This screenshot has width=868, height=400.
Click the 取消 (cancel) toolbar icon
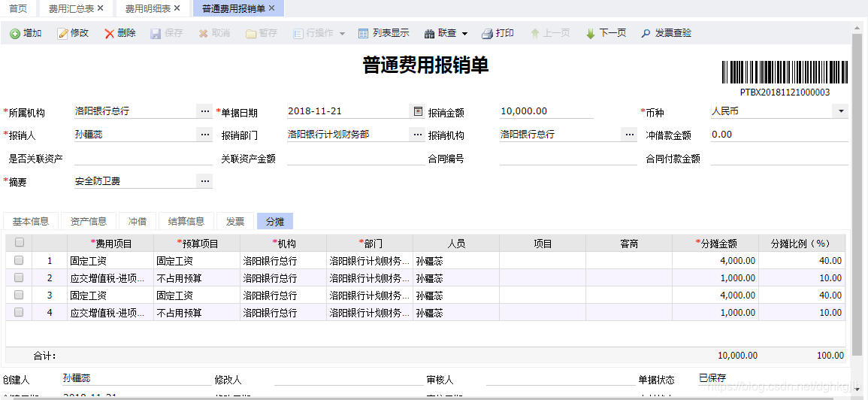click(x=203, y=34)
